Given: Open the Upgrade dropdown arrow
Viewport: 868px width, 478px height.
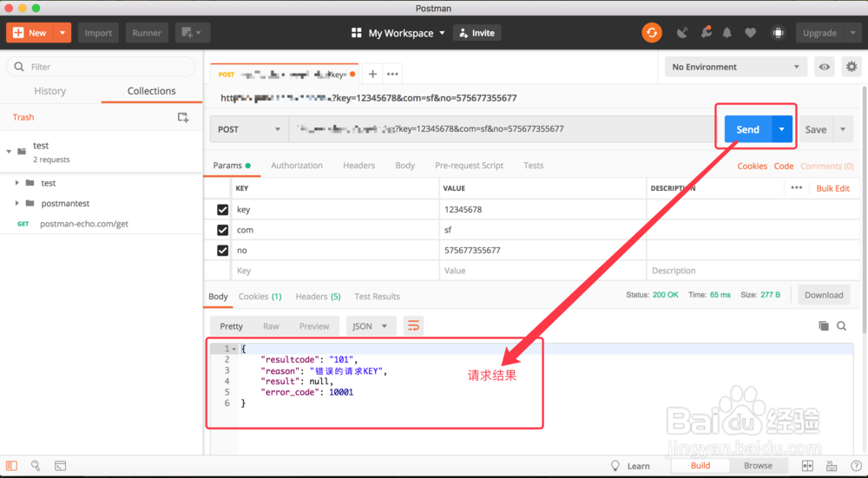Looking at the screenshot, I should 852,33.
